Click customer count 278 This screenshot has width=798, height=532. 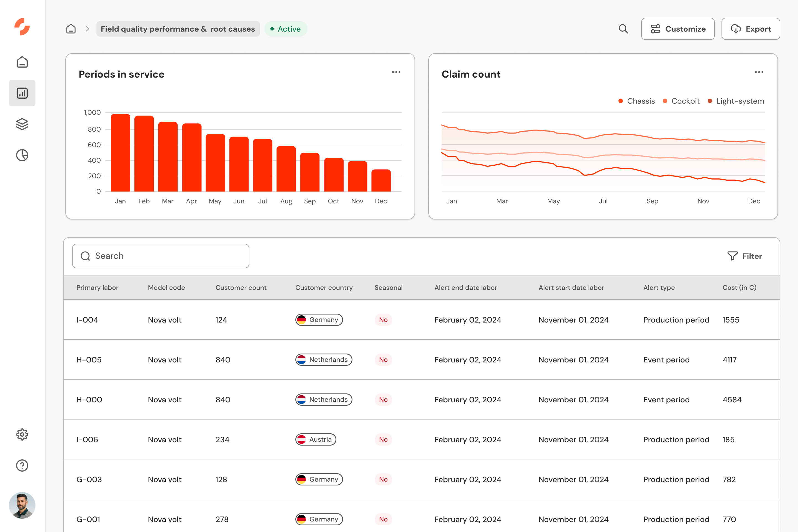point(222,519)
